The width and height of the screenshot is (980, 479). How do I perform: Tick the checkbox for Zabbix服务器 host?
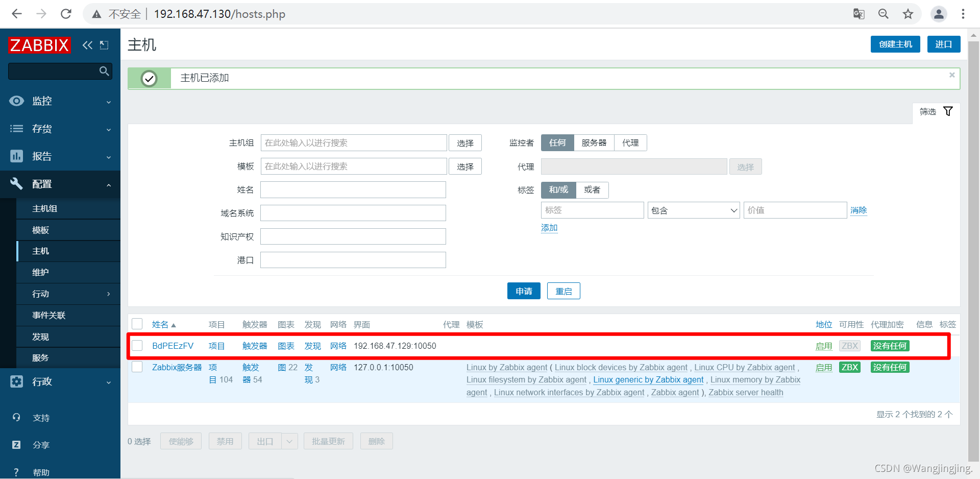137,367
